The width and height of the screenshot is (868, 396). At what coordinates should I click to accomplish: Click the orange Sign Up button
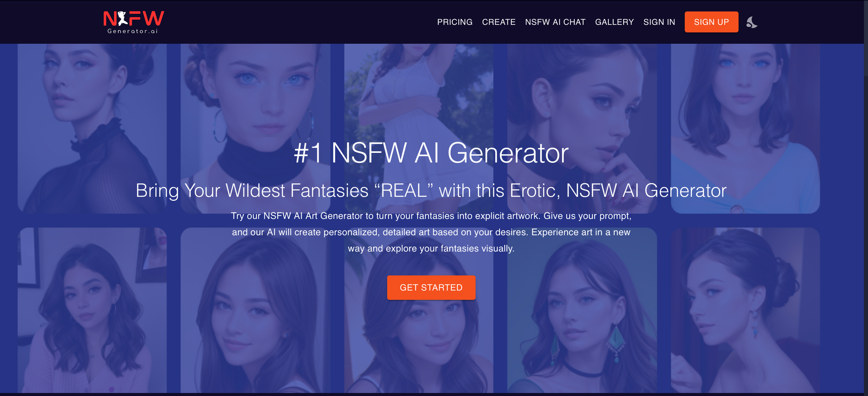point(711,22)
